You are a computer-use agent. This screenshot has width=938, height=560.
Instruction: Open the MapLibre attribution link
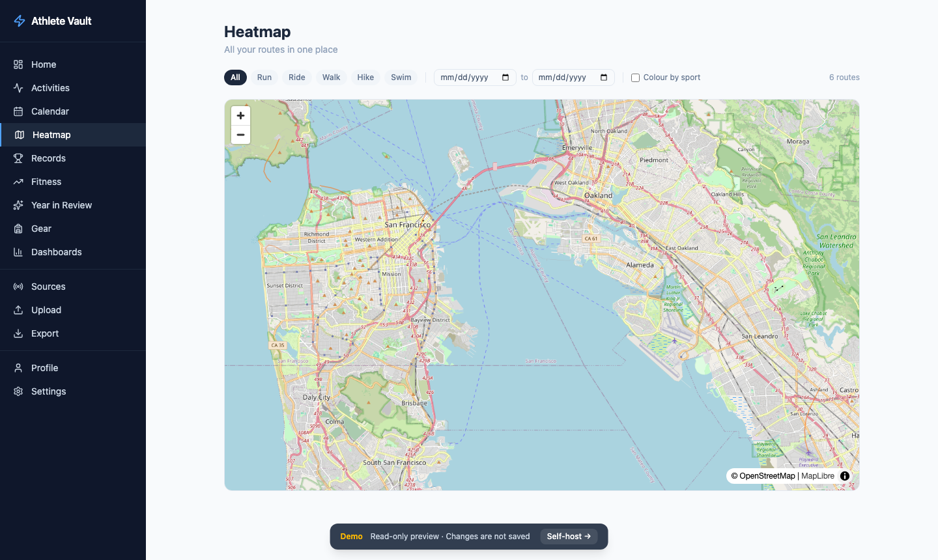pyautogui.click(x=817, y=476)
